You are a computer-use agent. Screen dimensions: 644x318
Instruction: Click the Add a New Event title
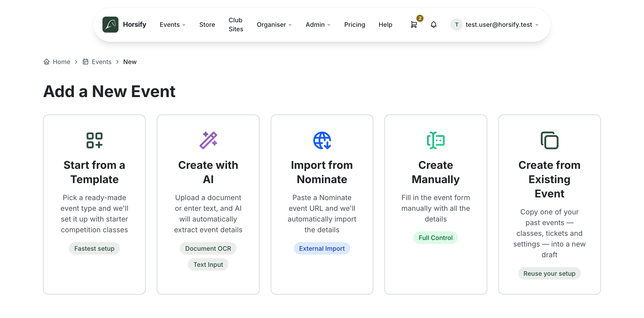[x=109, y=91]
